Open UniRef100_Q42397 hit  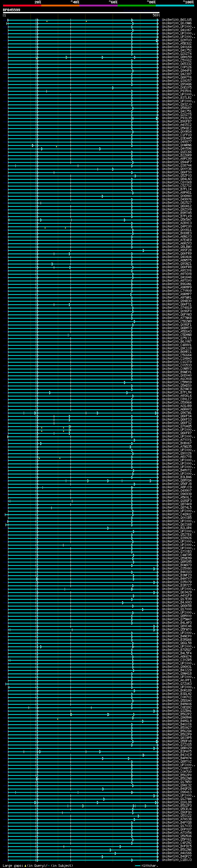point(177,74)
